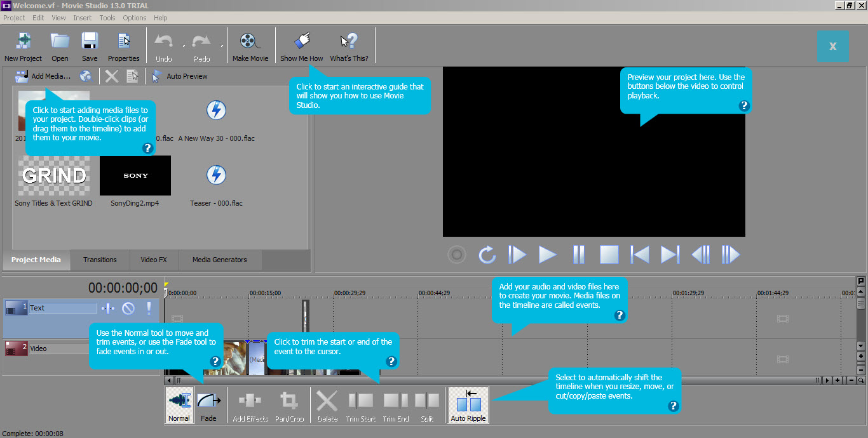Create a New Project from toolbar

tap(24, 46)
